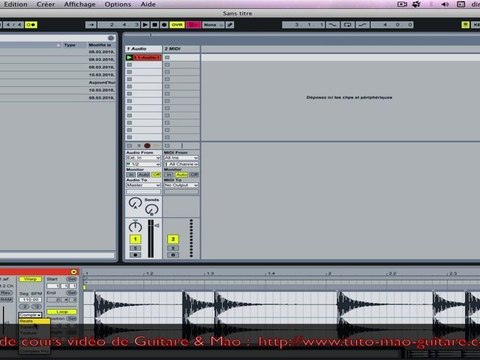Image resolution: width=480 pixels, height=360 pixels.
Task: Toggle the track 2 activator button
Action: click(x=173, y=239)
